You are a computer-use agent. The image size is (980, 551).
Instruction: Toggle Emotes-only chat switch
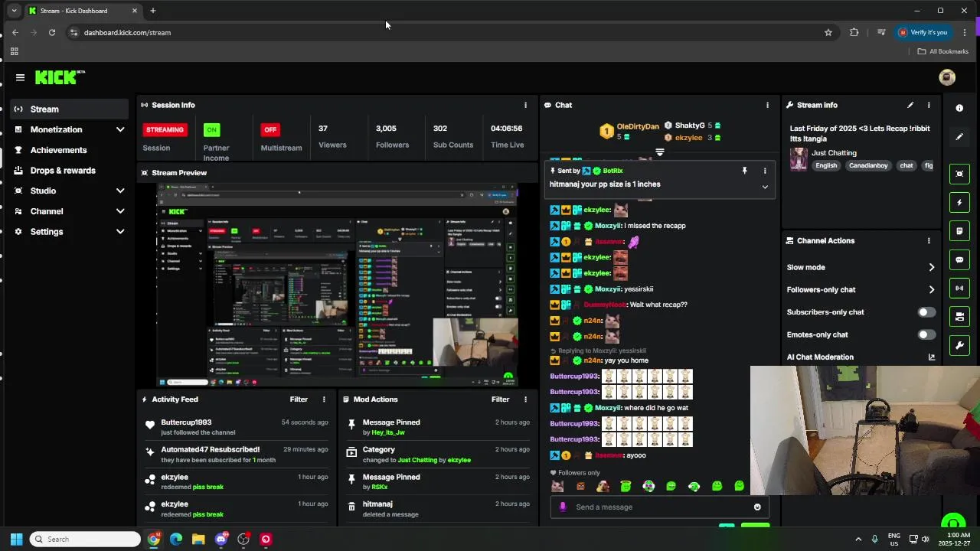(x=926, y=334)
